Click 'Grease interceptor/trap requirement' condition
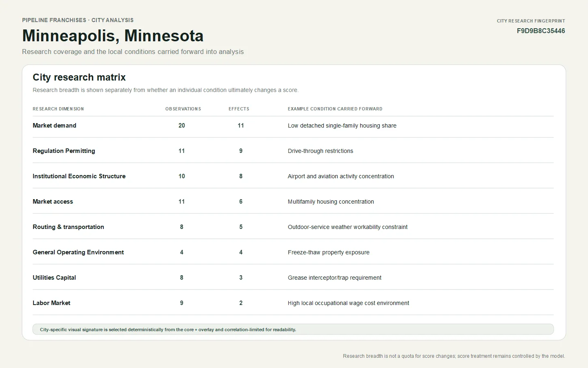The image size is (588, 368). point(334,278)
